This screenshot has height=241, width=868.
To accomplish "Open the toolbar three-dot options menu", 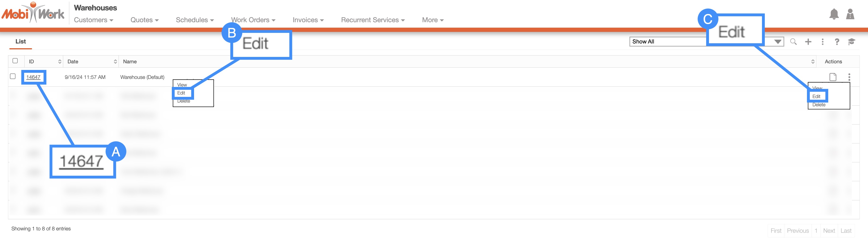I will coord(823,42).
